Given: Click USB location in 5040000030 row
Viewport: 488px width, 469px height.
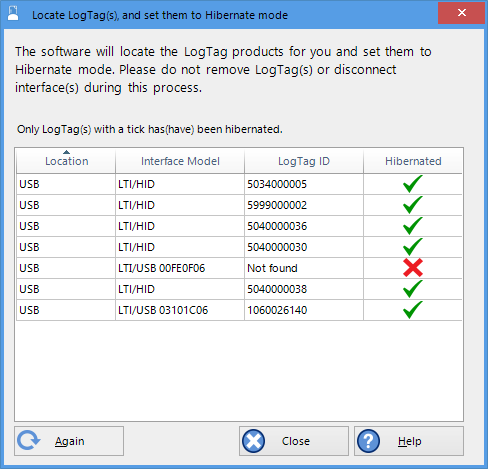Looking at the screenshot, I should click(x=66, y=247).
